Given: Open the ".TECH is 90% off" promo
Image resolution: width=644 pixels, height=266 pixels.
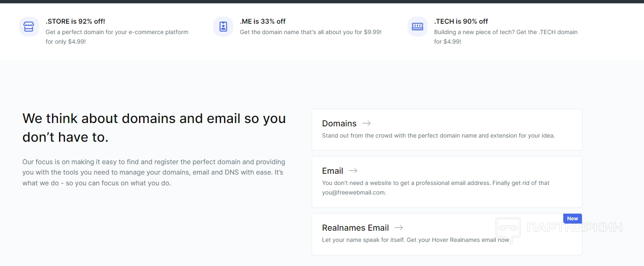Looking at the screenshot, I should coord(461,21).
